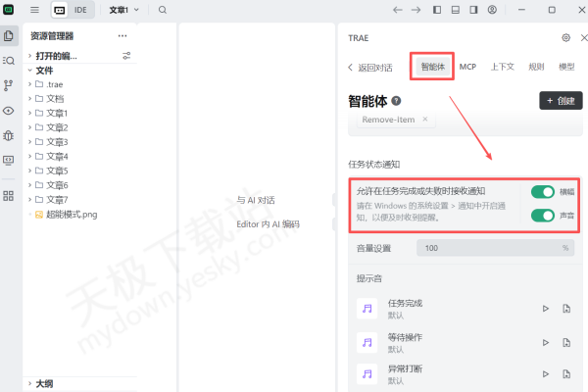The height and width of the screenshot is (392, 588).
Task: Open the Source Control branch icon
Action: coord(9,85)
